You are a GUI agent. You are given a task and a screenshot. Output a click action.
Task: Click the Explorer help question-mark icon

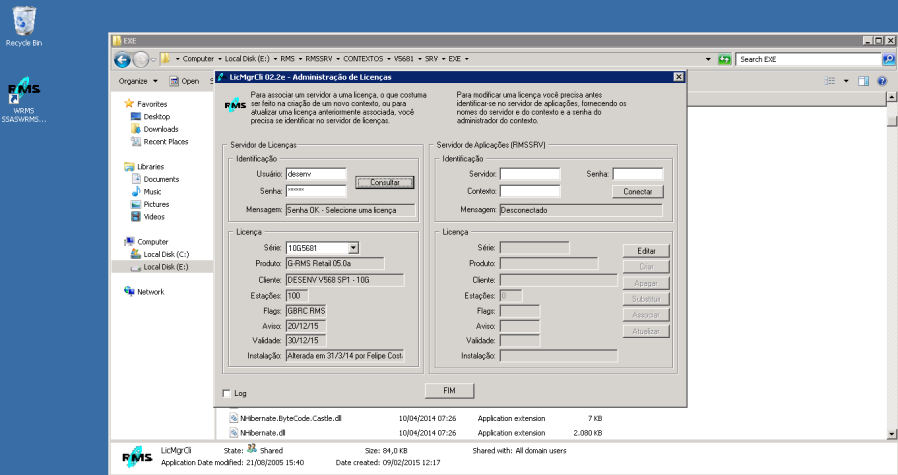(882, 81)
